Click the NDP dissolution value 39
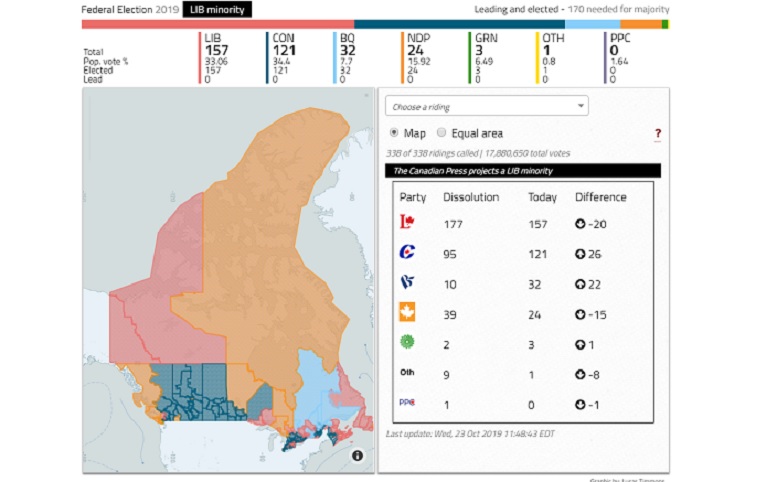777x482 pixels. coord(450,315)
